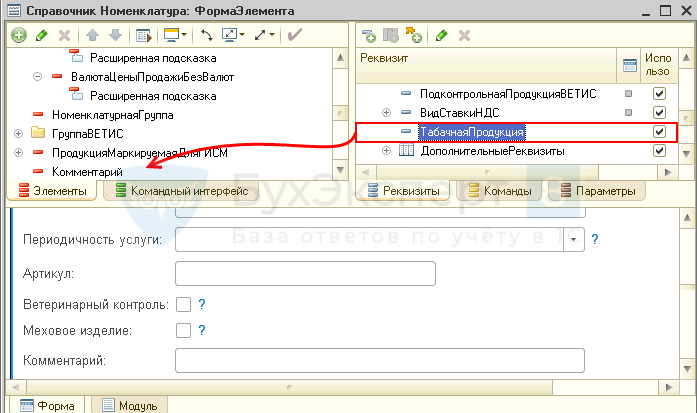
Task: Click the Периодичность услуги input field
Action: 369,240
